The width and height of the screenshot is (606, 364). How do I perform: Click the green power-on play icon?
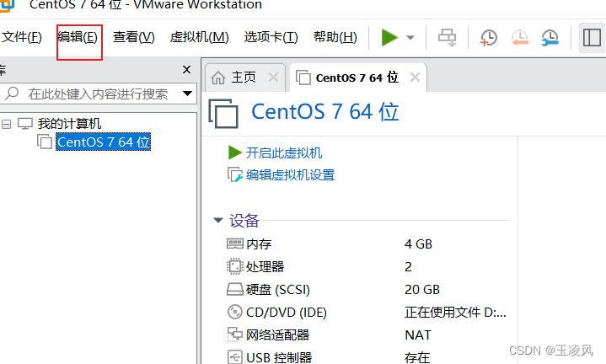(389, 37)
